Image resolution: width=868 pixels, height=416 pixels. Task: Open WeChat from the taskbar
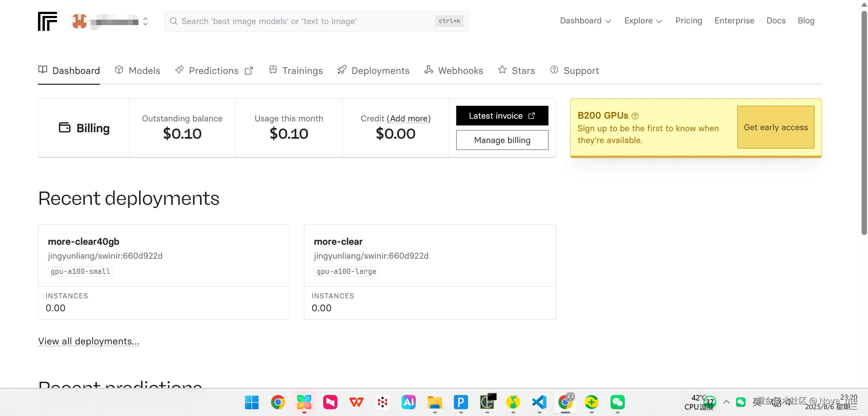(x=617, y=402)
